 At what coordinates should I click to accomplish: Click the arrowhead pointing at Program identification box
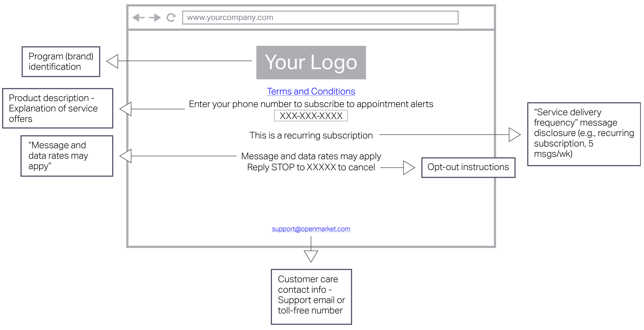113,61
